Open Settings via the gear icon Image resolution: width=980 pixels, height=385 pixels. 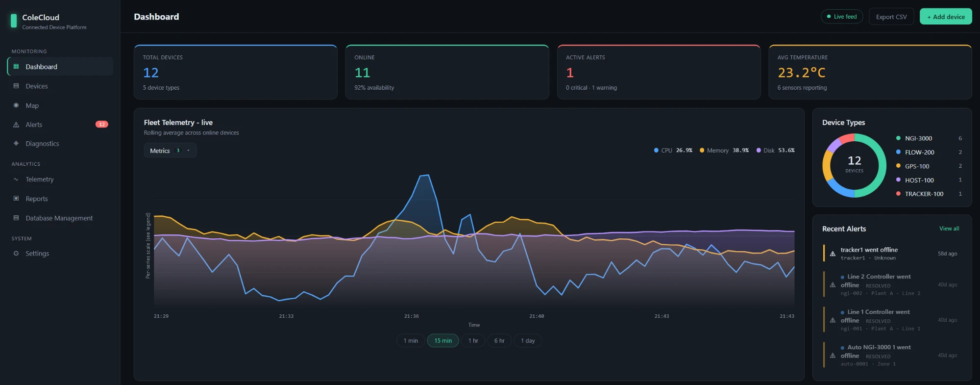click(16, 254)
